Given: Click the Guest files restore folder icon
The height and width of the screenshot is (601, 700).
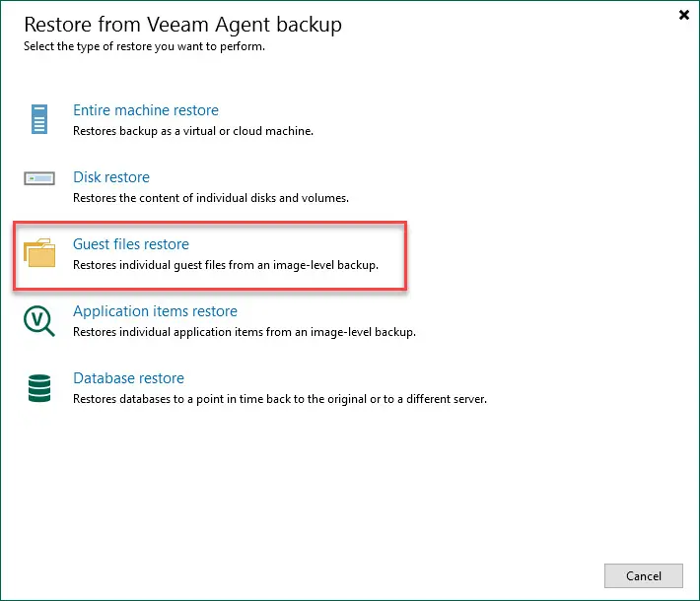Looking at the screenshot, I should click(x=40, y=253).
